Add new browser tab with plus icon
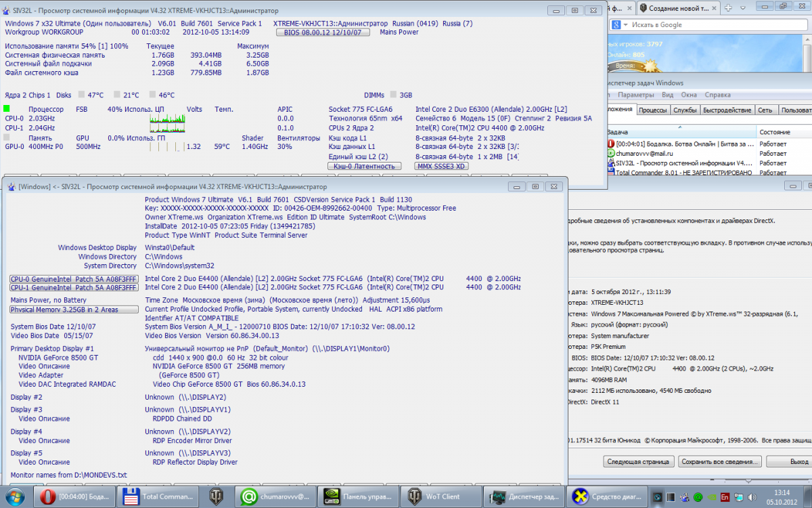This screenshot has width=812, height=508. (x=729, y=8)
